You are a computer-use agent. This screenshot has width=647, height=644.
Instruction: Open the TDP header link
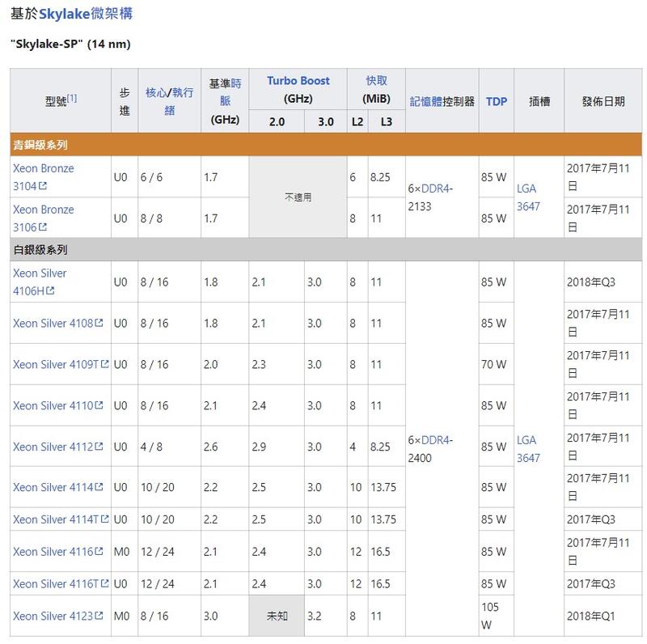click(496, 102)
